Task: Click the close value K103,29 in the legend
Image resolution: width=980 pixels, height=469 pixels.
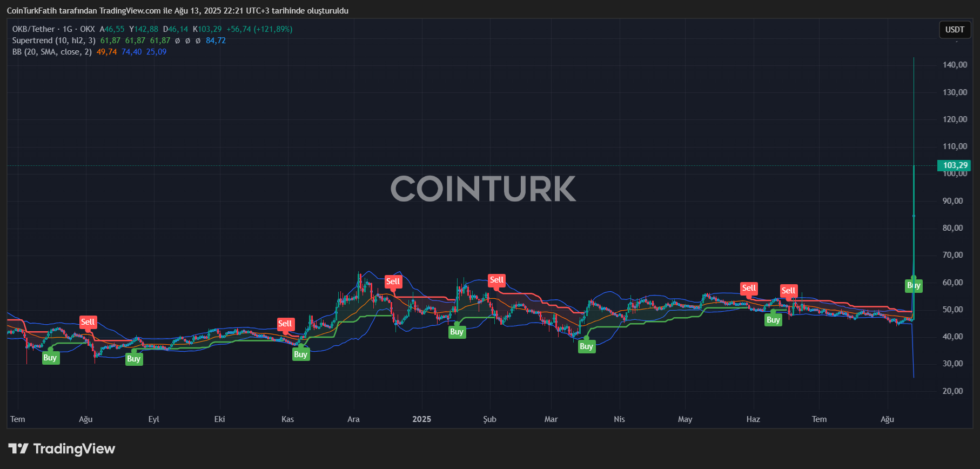Action: 207,29
